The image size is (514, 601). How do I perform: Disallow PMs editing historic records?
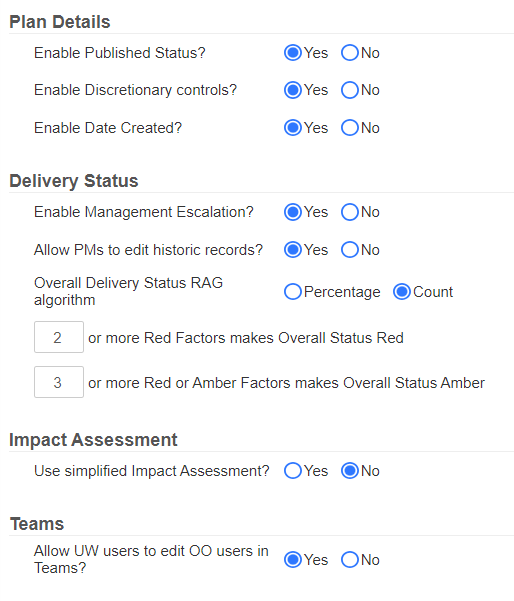coord(350,250)
